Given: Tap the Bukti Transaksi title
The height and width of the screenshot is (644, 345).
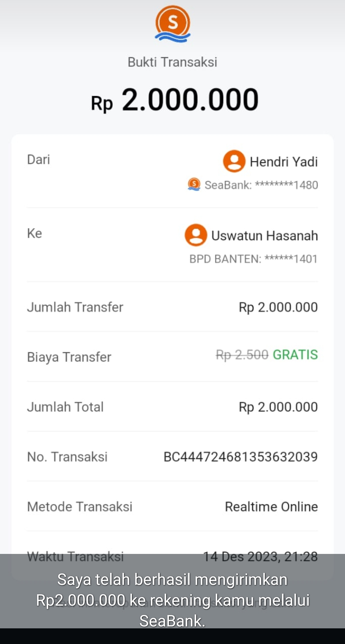Looking at the screenshot, I should point(172,62).
